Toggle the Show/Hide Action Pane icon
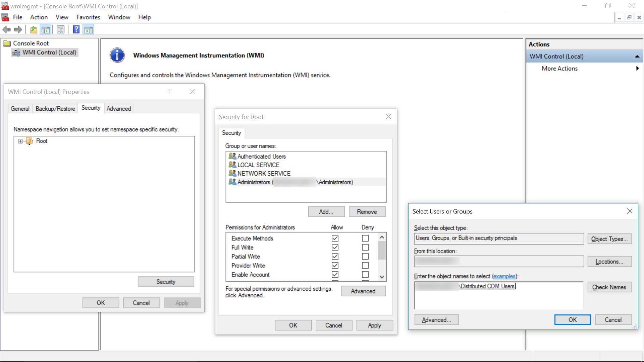This screenshot has width=644, height=362. tap(88, 29)
